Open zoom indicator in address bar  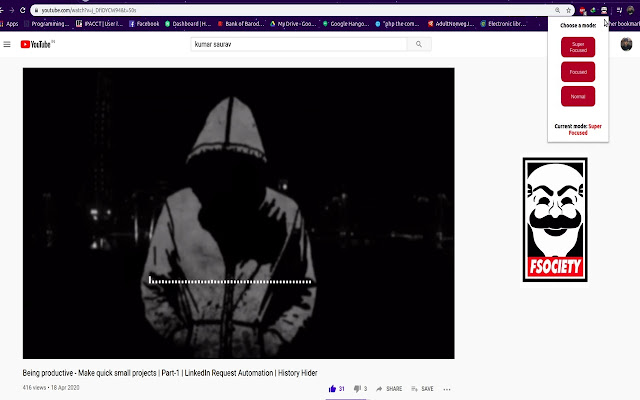click(x=557, y=10)
